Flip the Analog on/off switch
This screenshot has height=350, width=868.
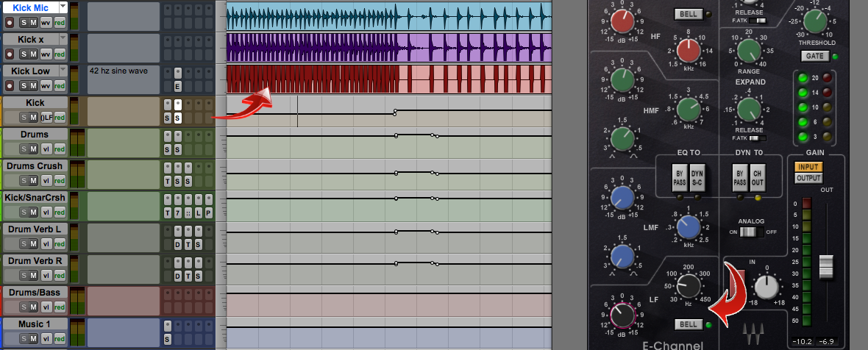click(x=749, y=232)
